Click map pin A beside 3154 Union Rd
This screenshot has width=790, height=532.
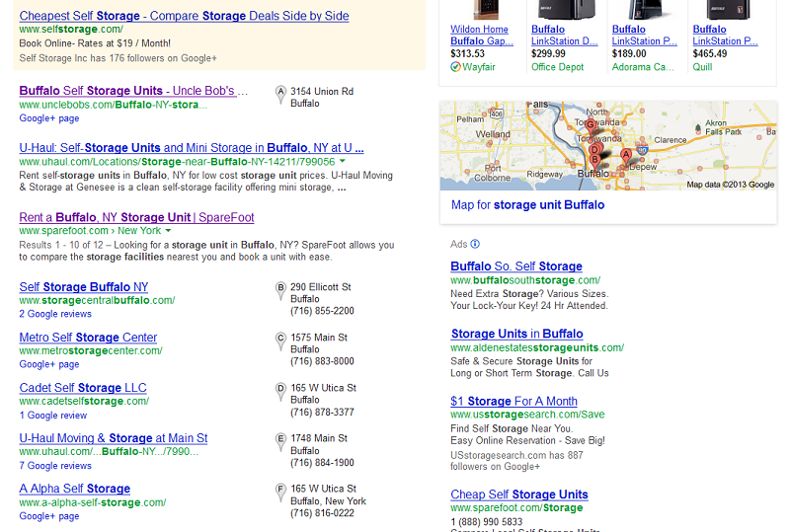click(280, 94)
